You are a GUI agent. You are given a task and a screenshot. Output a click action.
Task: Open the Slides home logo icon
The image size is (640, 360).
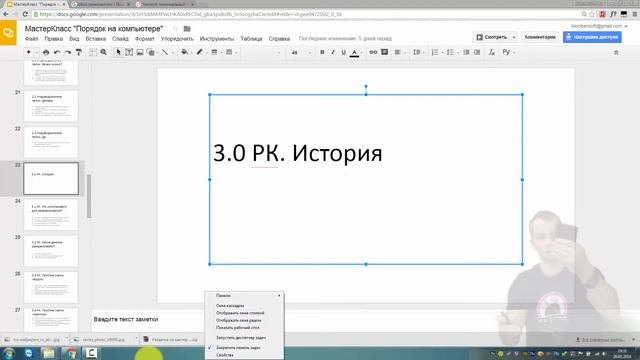(x=8, y=33)
